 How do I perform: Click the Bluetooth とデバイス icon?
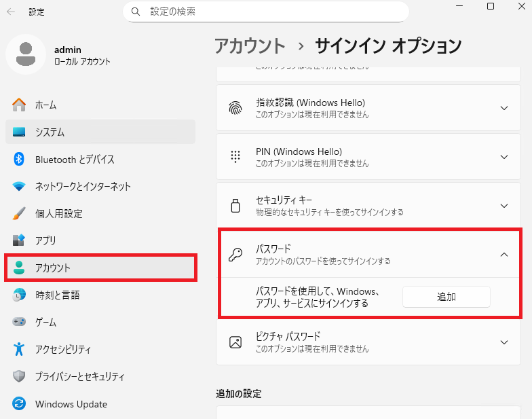[19, 159]
